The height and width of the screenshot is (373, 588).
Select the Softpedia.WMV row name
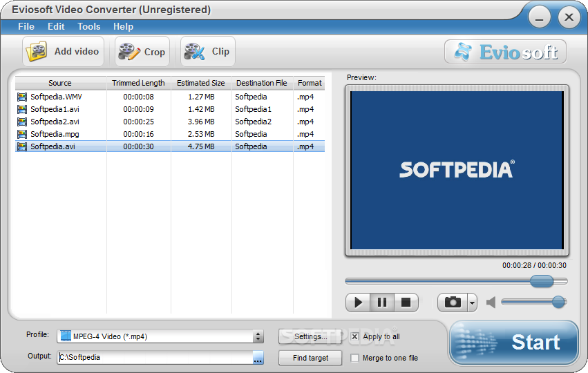[56, 97]
